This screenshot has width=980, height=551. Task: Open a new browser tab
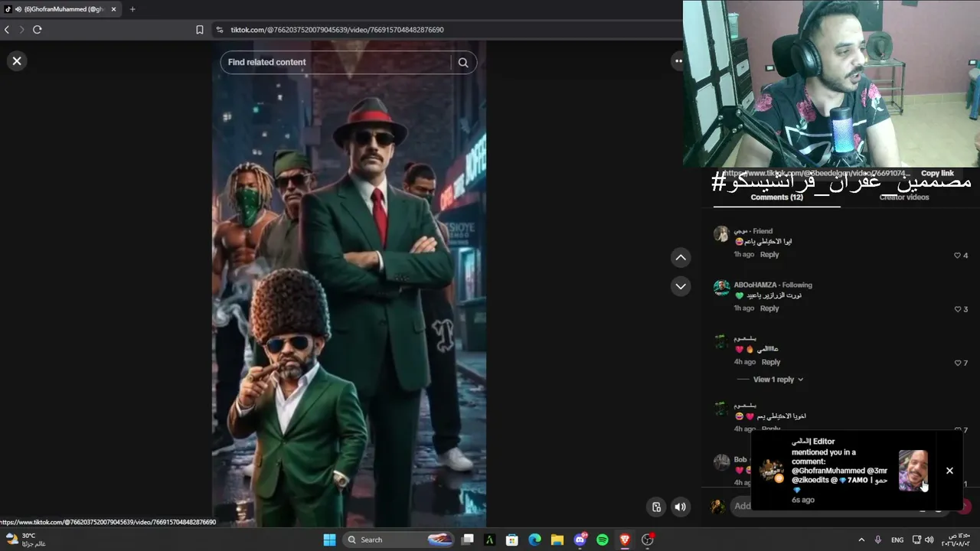(x=132, y=9)
